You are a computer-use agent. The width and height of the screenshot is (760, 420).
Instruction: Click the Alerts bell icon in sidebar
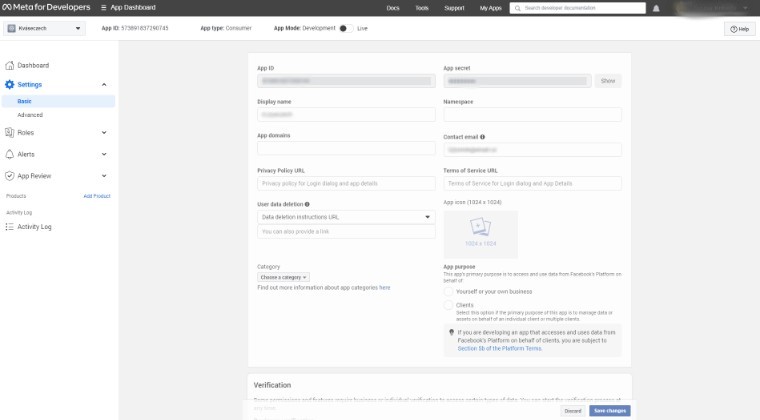tap(9, 154)
